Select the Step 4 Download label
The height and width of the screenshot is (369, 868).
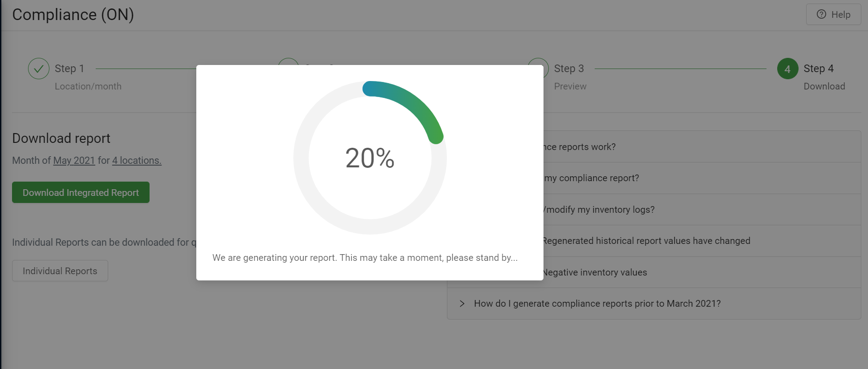pyautogui.click(x=824, y=86)
